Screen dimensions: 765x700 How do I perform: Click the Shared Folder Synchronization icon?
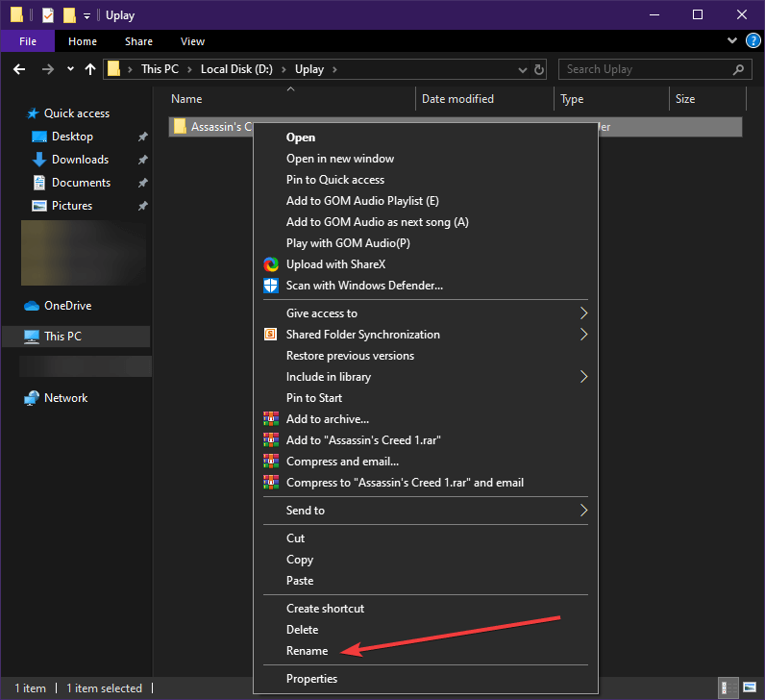pyautogui.click(x=270, y=335)
